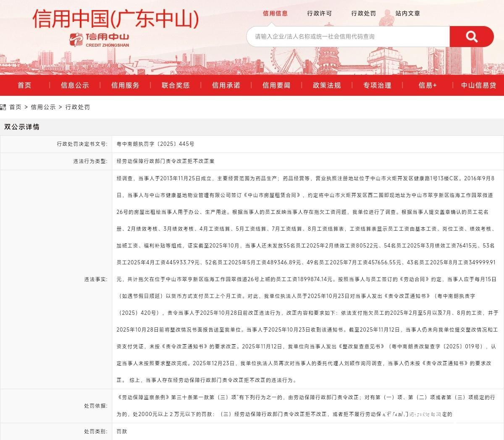Open 信用要闻 navigation item
This screenshot has height=440, width=504.
coord(276,85)
